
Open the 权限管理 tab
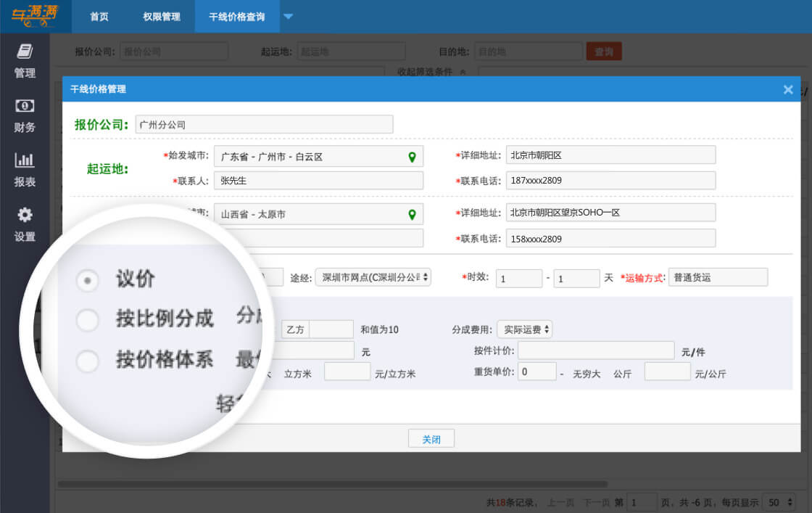(x=162, y=17)
